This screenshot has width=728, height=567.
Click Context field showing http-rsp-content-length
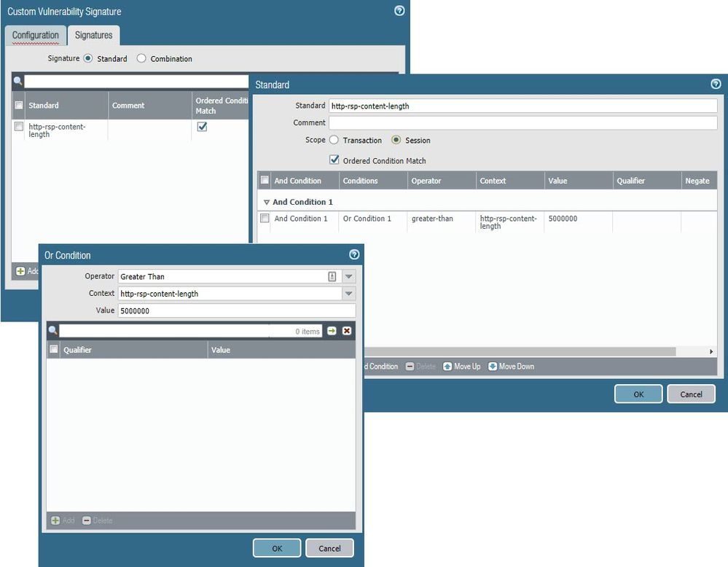pyautogui.click(x=230, y=294)
